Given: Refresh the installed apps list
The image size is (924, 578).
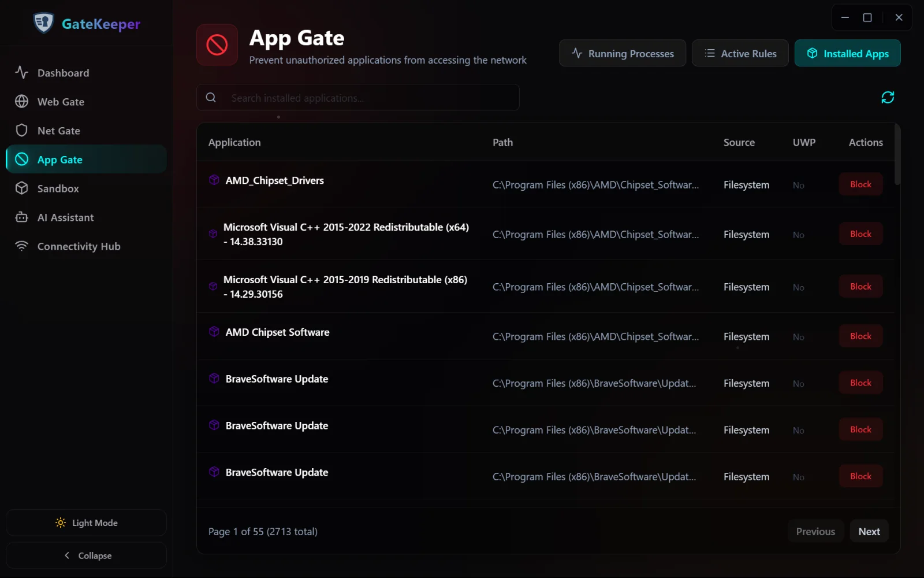Looking at the screenshot, I should pos(888,97).
